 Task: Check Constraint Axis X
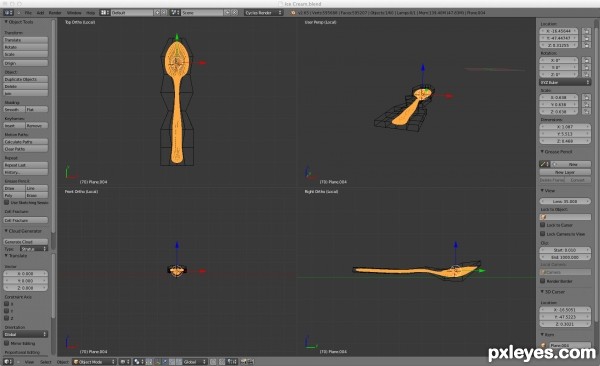coord(7,304)
